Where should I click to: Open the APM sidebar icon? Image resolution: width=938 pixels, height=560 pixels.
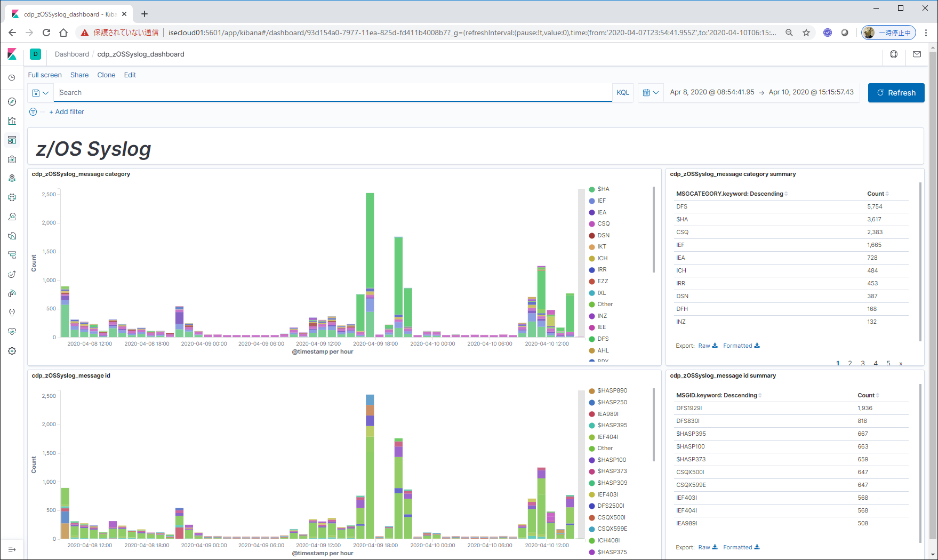click(12, 255)
